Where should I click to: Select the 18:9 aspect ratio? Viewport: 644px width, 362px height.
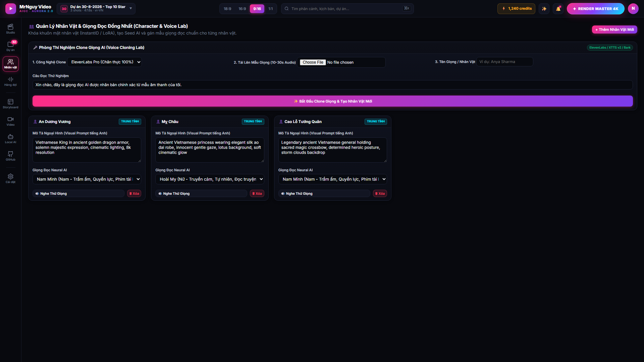pos(227,9)
